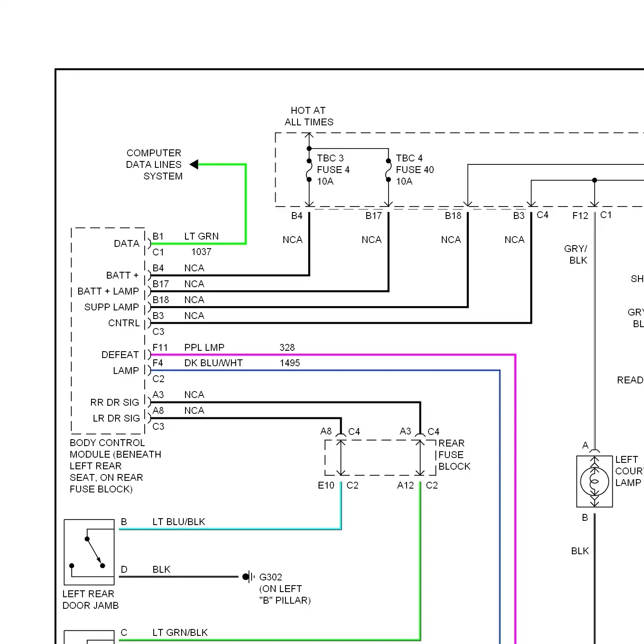
Task: Click the 'LEFT REAR DOOR JAMB' label
Action: [91, 599]
